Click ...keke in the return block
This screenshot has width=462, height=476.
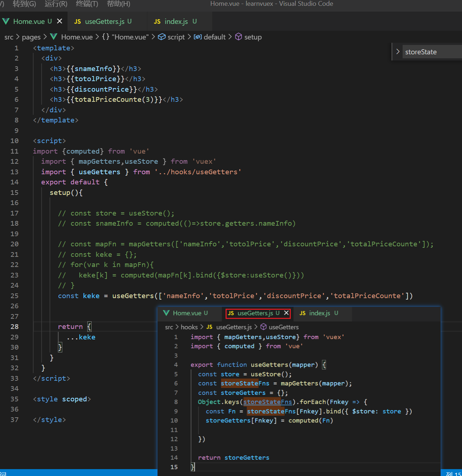[81, 337]
